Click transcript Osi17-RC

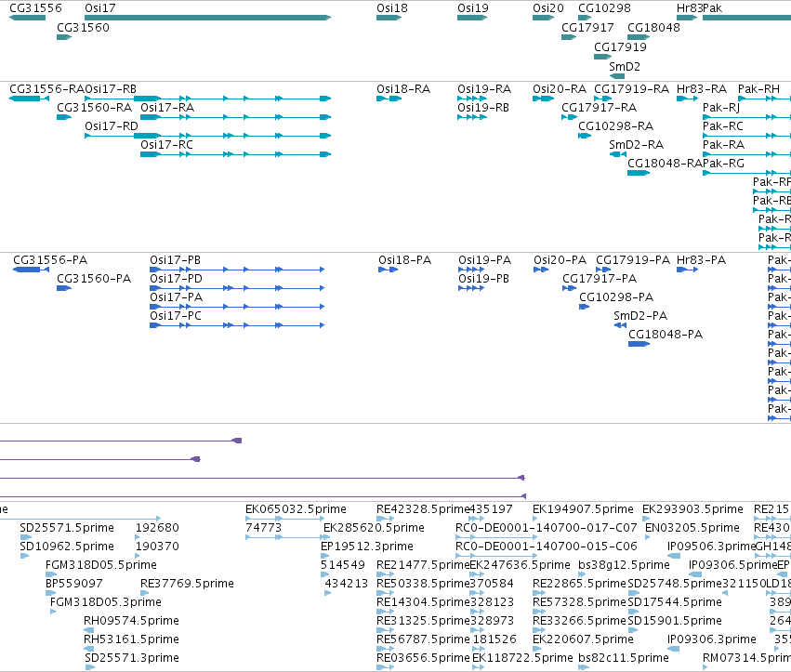(x=166, y=145)
